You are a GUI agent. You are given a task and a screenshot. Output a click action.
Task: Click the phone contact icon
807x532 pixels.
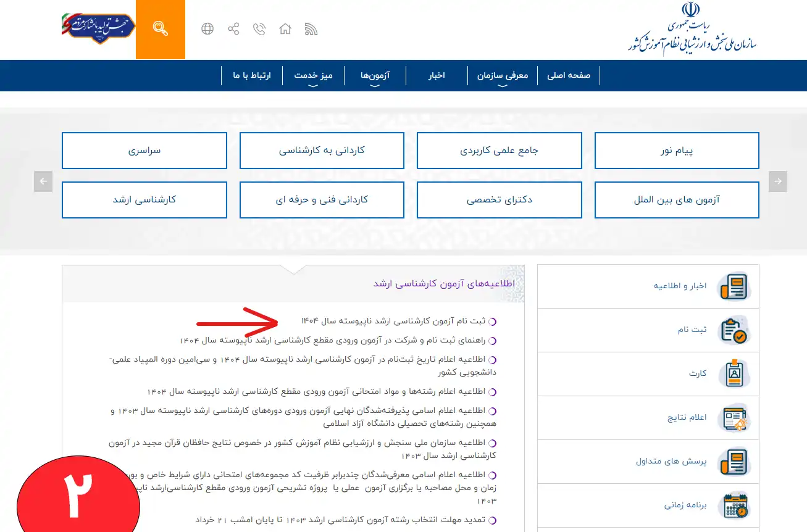(259, 29)
